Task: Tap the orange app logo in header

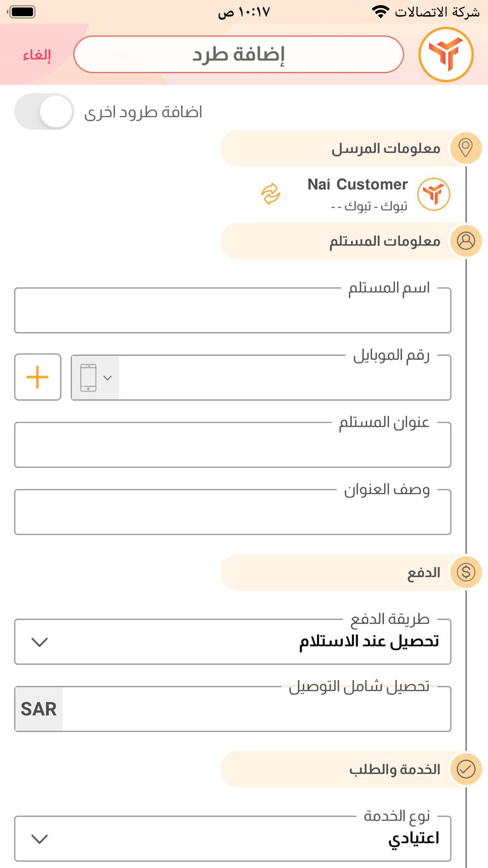Action: [x=446, y=54]
